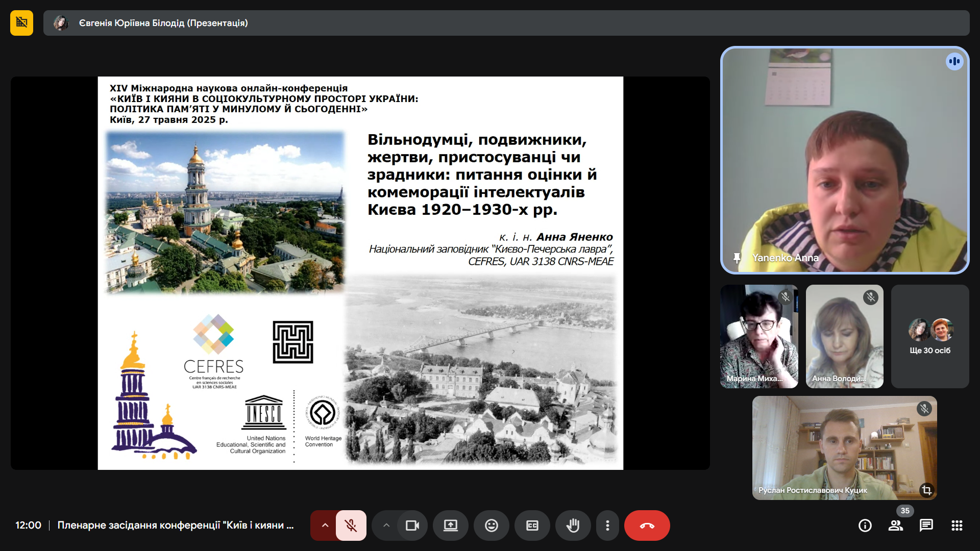This screenshot has height=551, width=980.
Task: Raise your hand
Action: (x=573, y=525)
